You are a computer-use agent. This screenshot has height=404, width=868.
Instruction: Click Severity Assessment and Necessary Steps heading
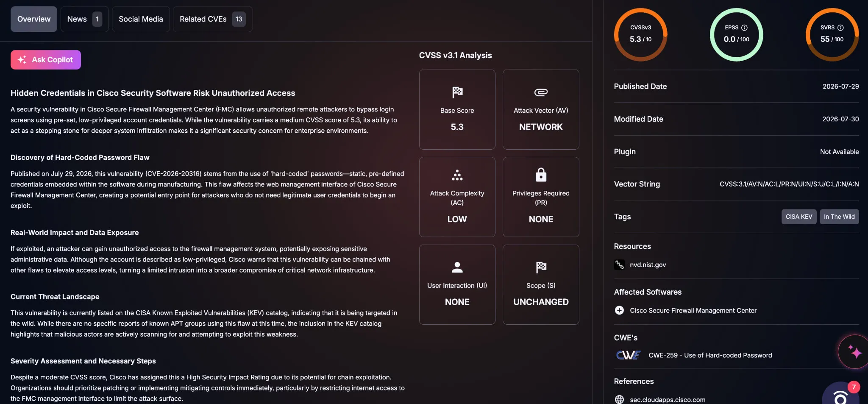83,361
